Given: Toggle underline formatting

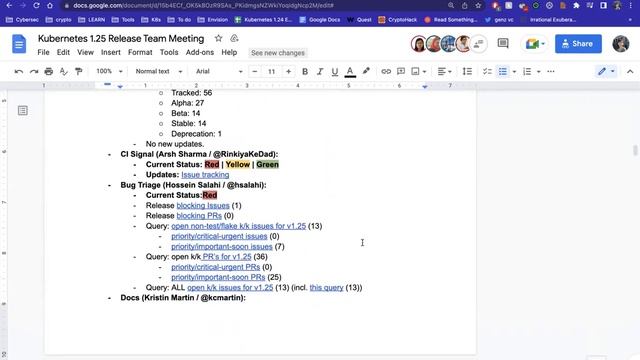Looking at the screenshot, I should pos(335,71).
